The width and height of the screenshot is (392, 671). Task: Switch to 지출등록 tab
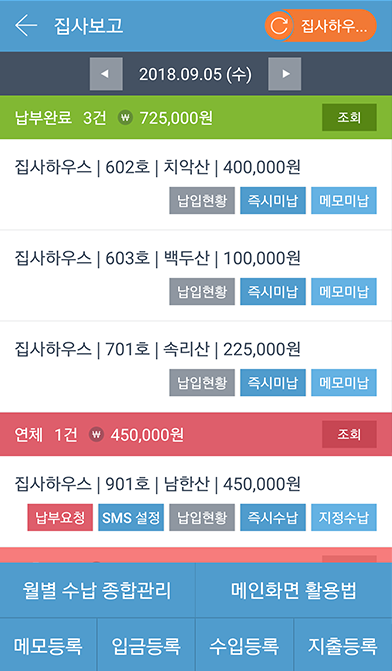[343, 645]
